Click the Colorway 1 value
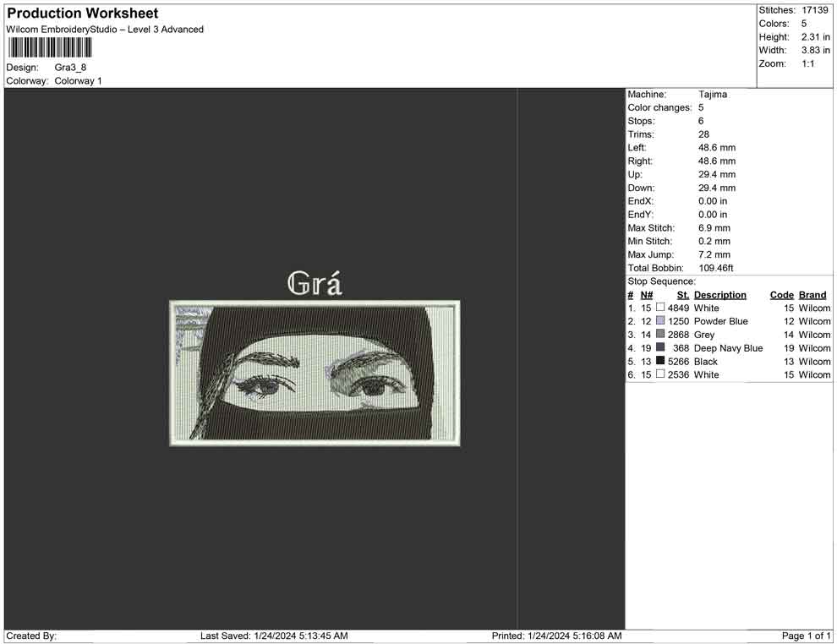The width and height of the screenshot is (837, 644). pyautogui.click(x=78, y=81)
